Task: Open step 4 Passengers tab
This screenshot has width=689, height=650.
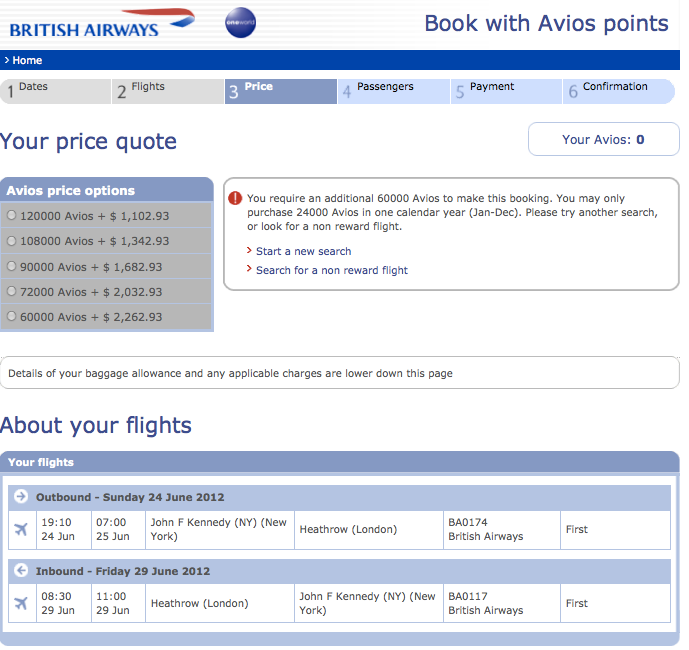Action: point(394,91)
